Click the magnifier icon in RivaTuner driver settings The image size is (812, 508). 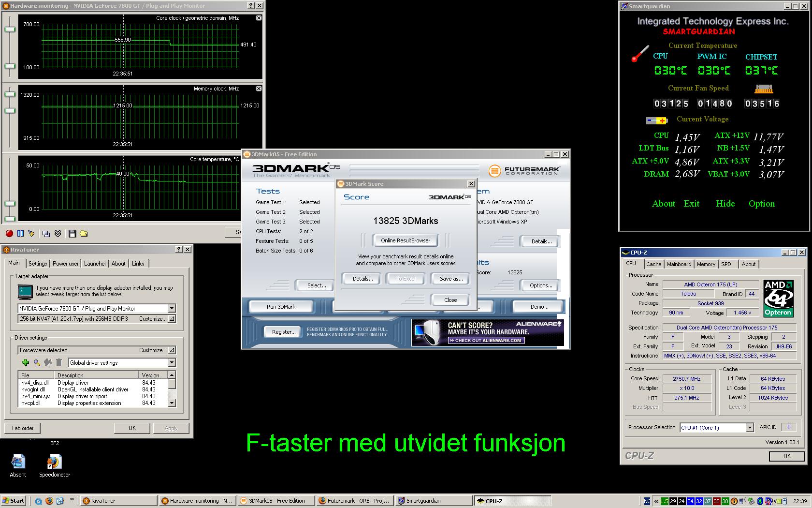pos(37,362)
